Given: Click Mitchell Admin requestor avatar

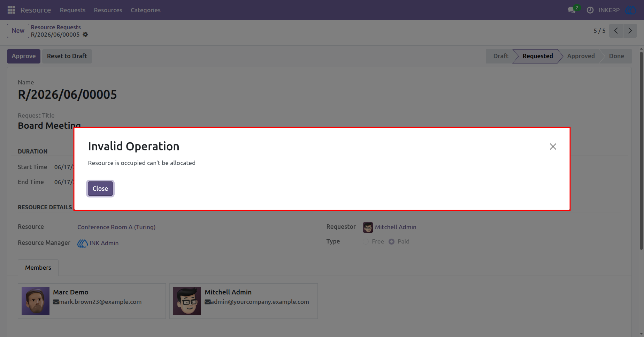Looking at the screenshot, I should pos(368,227).
